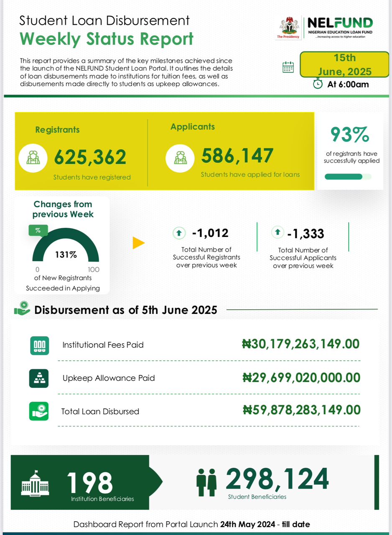392x535 pixels.
Task: Click the up arrow beside -1,012
Action: (x=178, y=233)
